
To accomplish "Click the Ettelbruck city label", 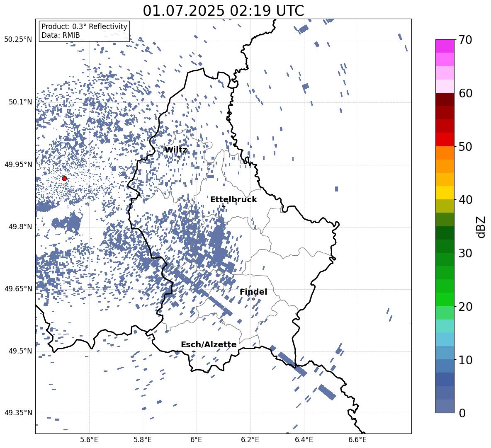I will [x=233, y=200].
